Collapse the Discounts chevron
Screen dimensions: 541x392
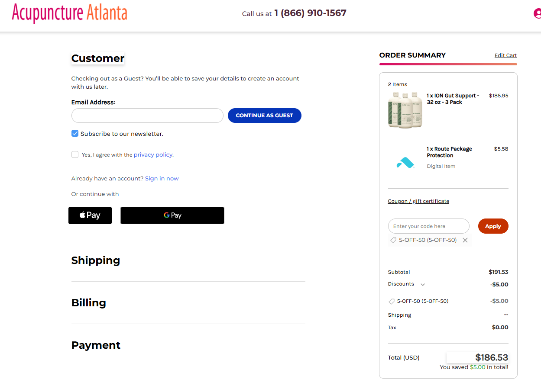tap(423, 284)
